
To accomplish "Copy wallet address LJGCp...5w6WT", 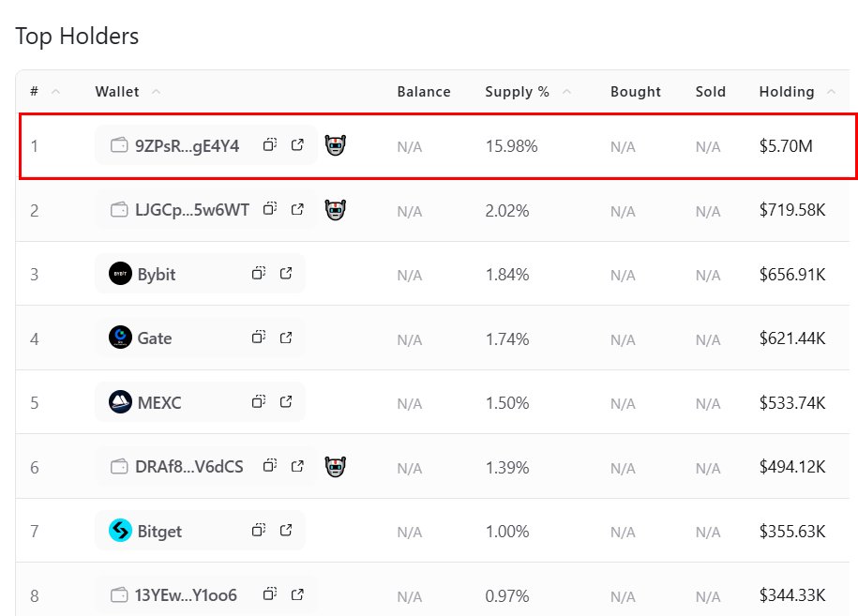I will tap(270, 209).
